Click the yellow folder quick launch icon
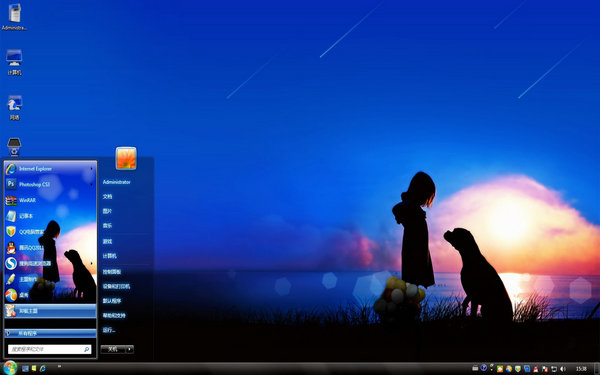This screenshot has height=375, width=600. coord(34,368)
